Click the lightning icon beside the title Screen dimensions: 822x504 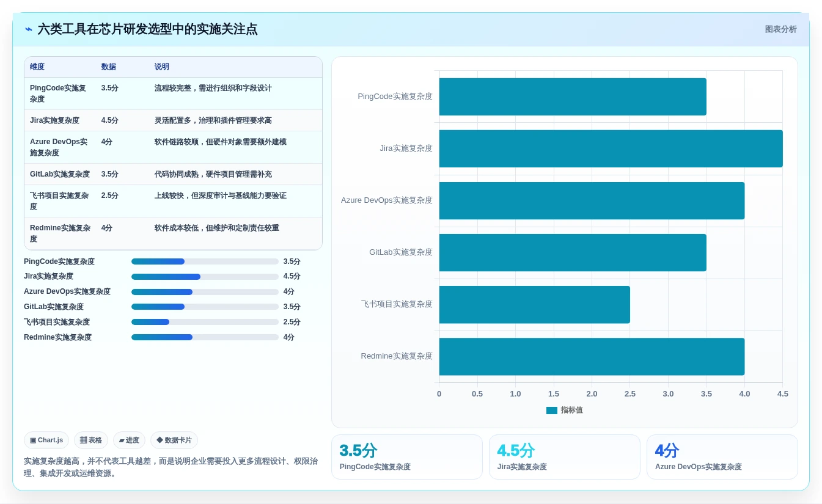(x=29, y=29)
